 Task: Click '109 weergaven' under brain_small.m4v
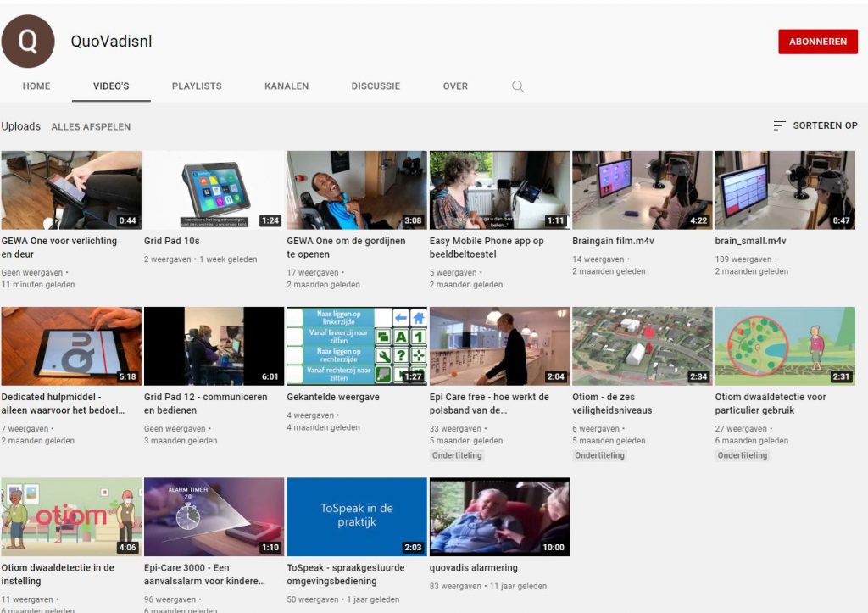[743, 259]
